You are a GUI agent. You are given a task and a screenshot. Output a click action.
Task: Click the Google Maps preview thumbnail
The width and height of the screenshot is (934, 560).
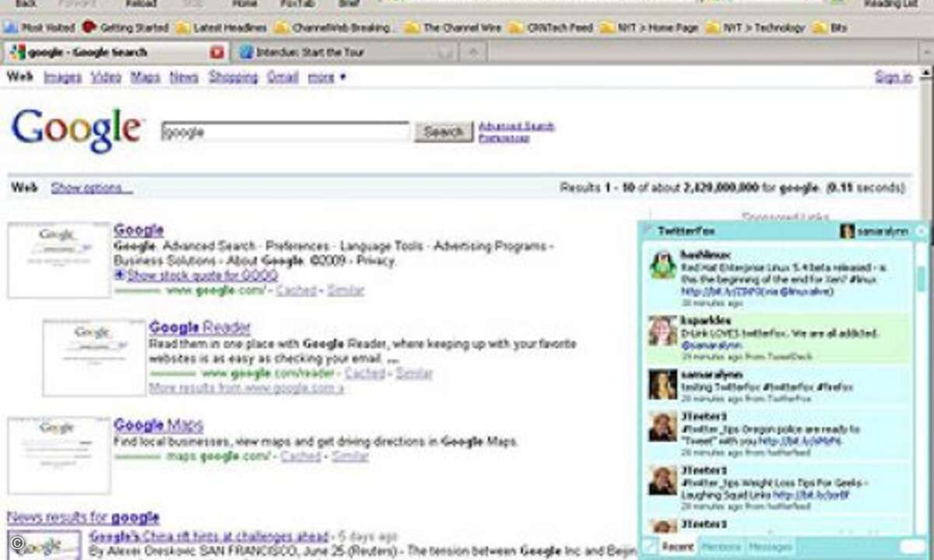pyautogui.click(x=59, y=456)
